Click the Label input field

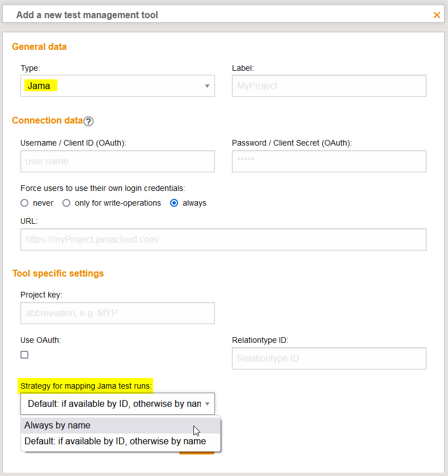tap(329, 86)
